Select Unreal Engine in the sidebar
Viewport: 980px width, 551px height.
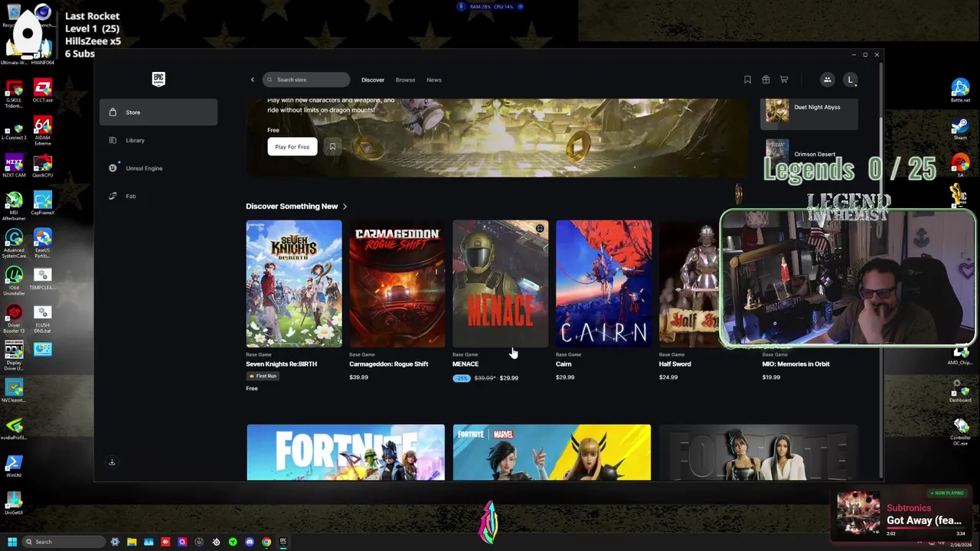point(158,168)
